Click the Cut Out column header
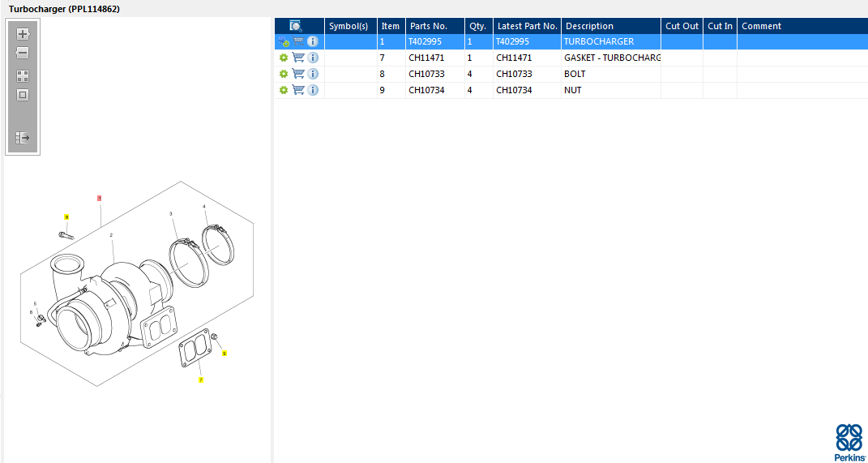Image resolution: width=868 pixels, height=463 pixels. (682, 26)
